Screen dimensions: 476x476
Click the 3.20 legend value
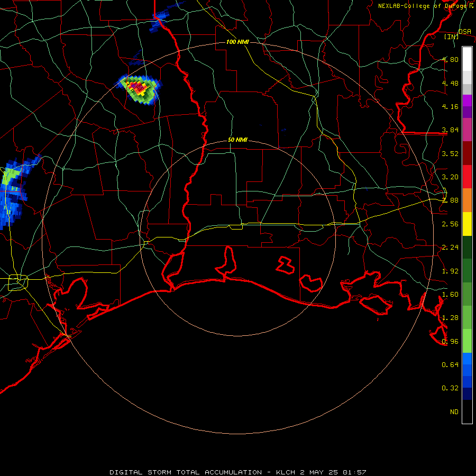(x=450, y=177)
